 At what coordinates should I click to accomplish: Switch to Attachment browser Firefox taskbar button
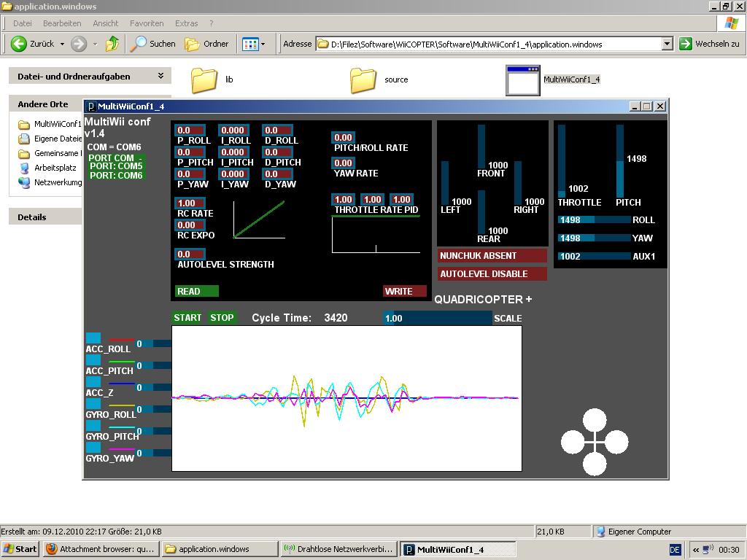point(101,549)
